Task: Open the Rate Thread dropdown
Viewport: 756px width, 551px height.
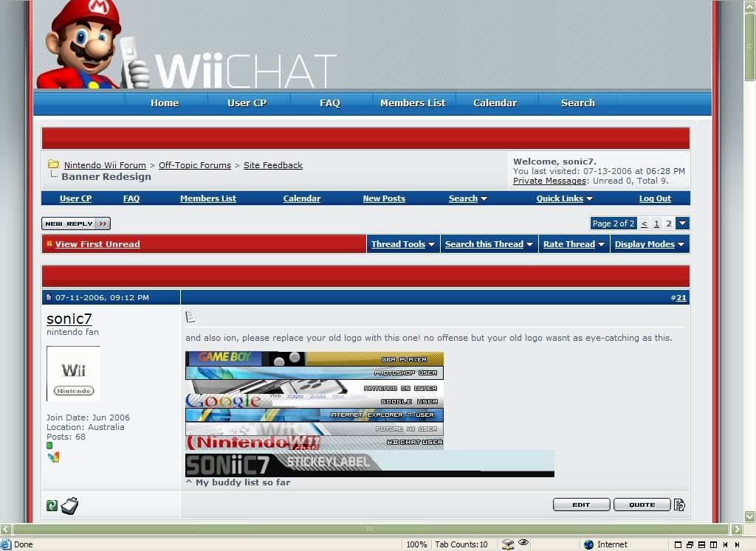Action: [x=574, y=244]
